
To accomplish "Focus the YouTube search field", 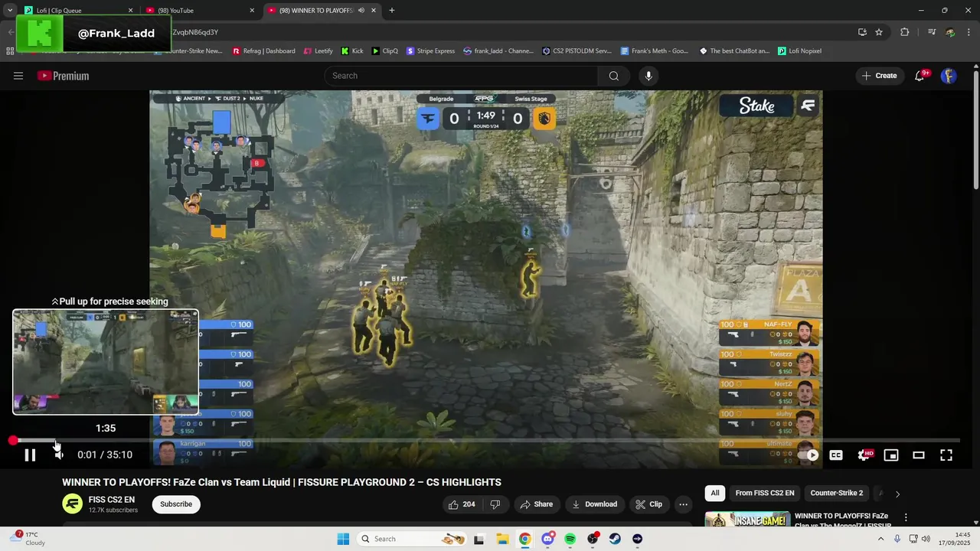I will pos(461,76).
